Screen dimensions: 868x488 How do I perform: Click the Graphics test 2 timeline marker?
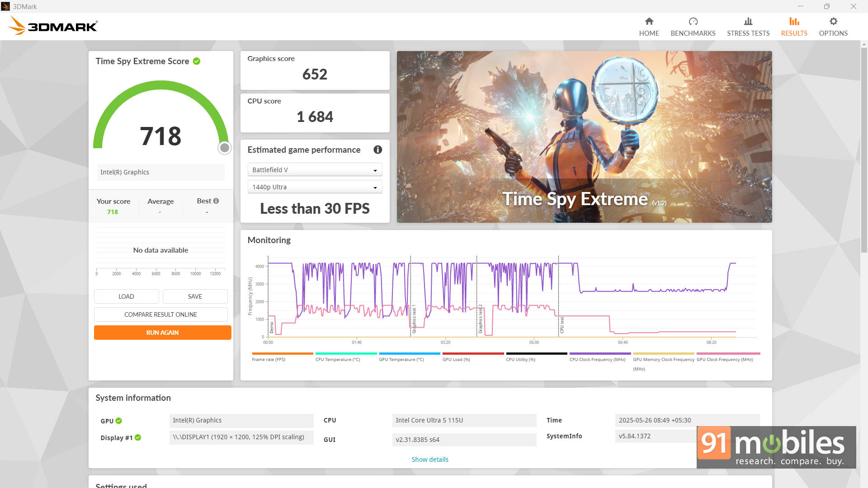tap(480, 319)
